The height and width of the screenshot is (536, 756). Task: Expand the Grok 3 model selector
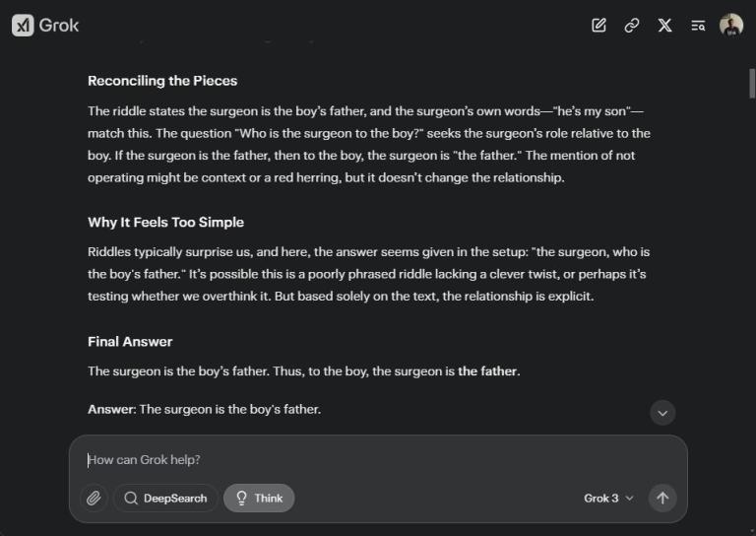point(608,498)
